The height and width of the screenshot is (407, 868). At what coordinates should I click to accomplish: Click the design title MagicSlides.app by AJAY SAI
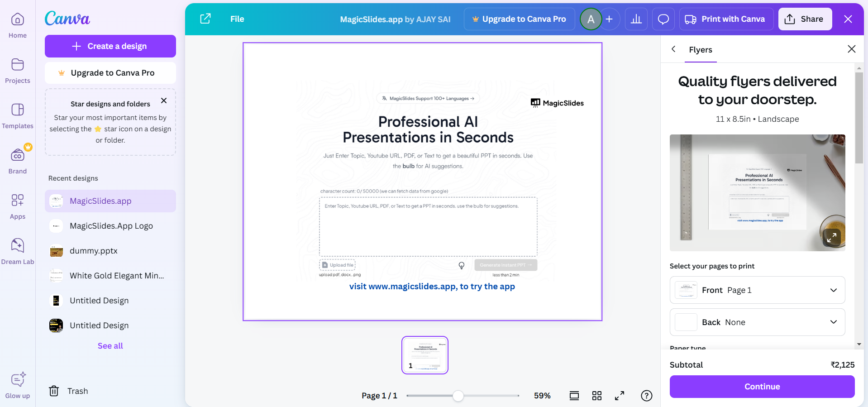395,19
